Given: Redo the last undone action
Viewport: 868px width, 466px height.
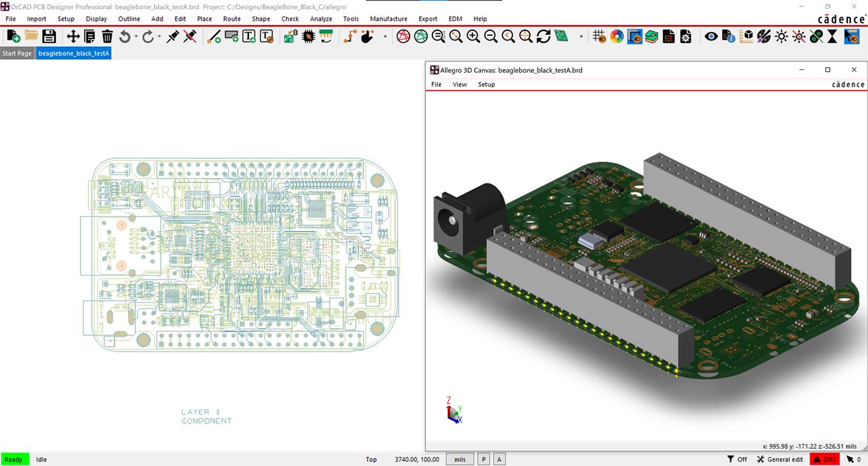Looking at the screenshot, I should pyautogui.click(x=148, y=36).
